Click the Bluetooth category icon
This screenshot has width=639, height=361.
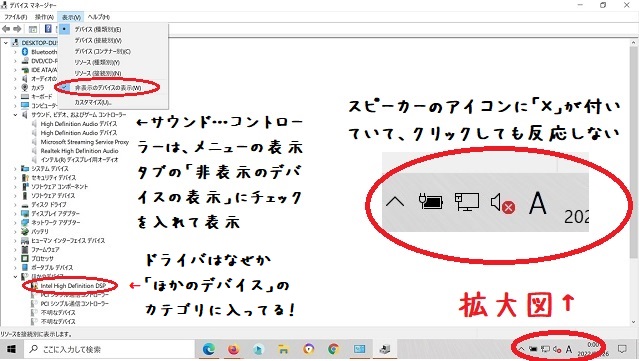click(x=25, y=52)
